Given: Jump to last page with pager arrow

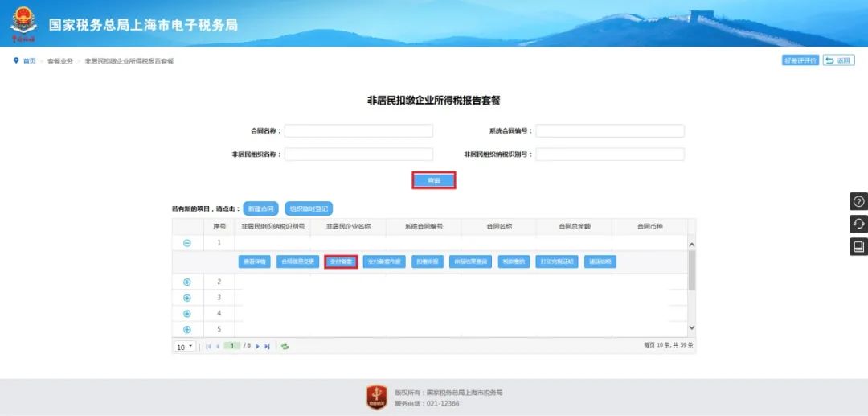Looking at the screenshot, I should tap(267, 346).
